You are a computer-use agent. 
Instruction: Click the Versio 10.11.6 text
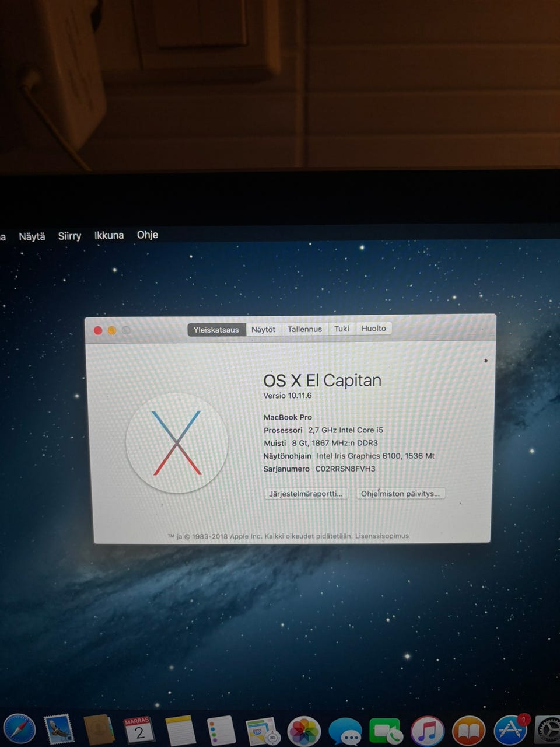[x=288, y=396]
